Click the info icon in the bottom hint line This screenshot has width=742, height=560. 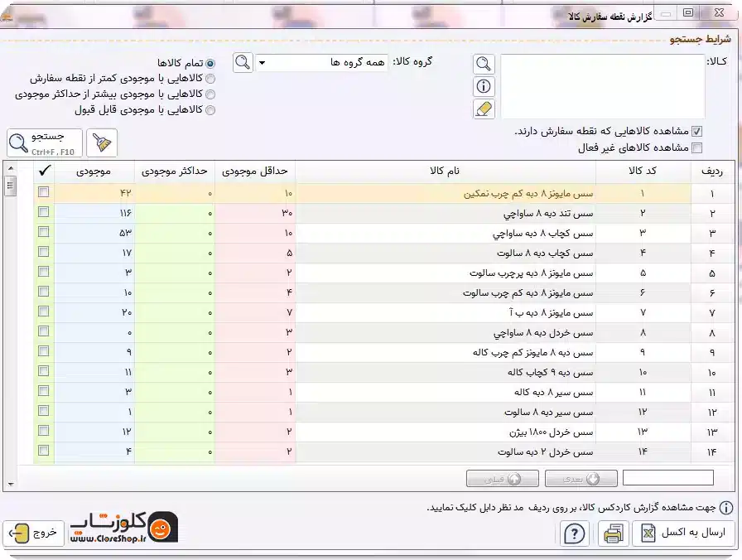click(x=726, y=508)
